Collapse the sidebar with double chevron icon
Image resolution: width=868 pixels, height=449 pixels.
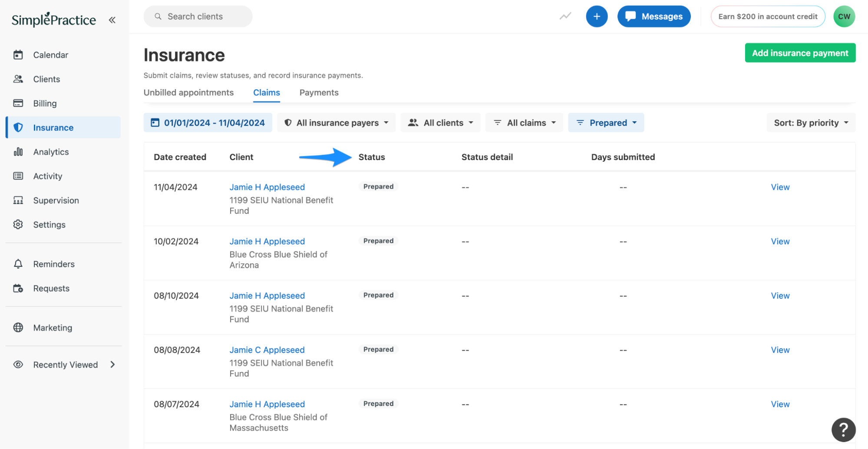point(112,20)
